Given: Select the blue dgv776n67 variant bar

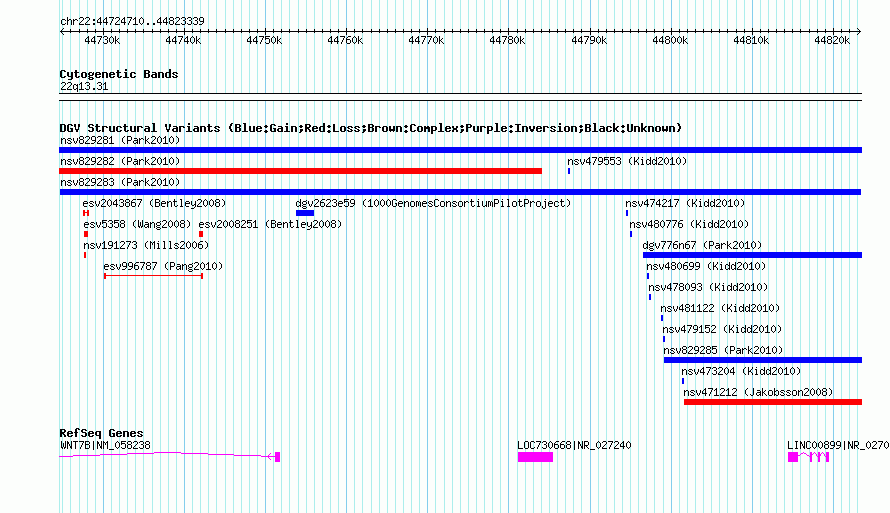Looking at the screenshot, I should coord(753,255).
